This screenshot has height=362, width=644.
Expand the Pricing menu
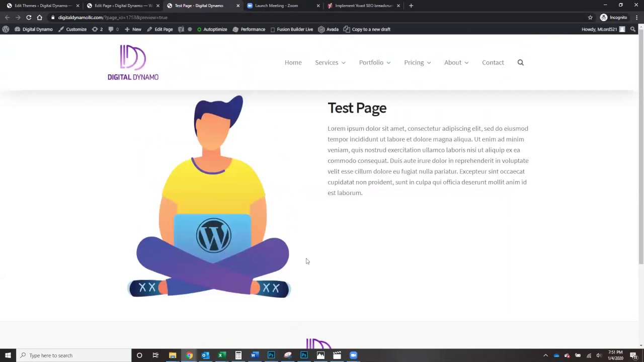(x=418, y=62)
